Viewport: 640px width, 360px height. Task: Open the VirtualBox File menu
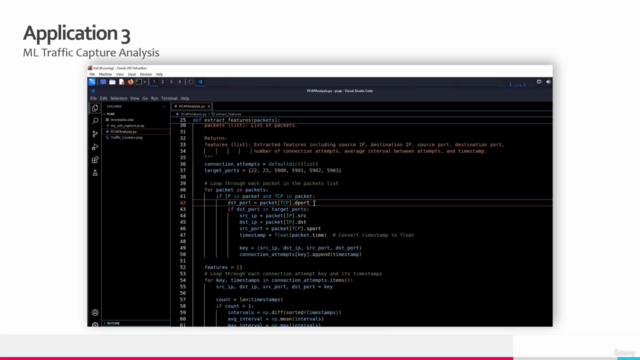(92, 74)
